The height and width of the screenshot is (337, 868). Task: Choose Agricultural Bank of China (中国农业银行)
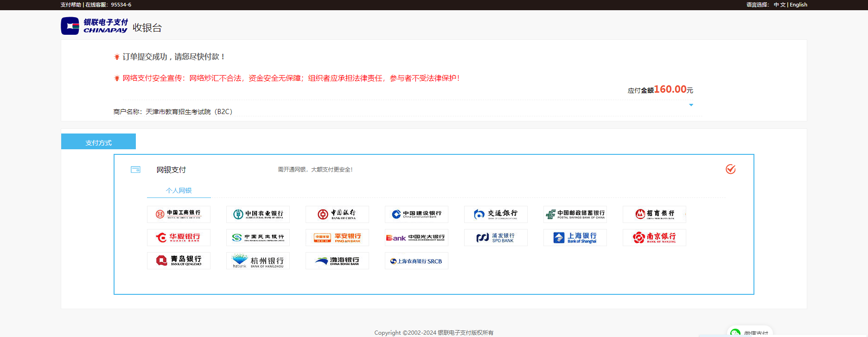[x=258, y=214]
